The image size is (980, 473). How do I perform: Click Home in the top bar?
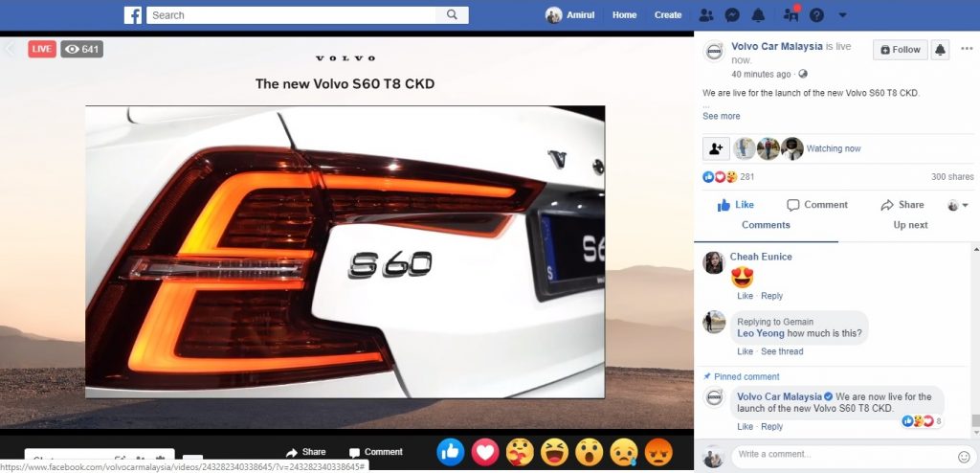(x=624, y=15)
